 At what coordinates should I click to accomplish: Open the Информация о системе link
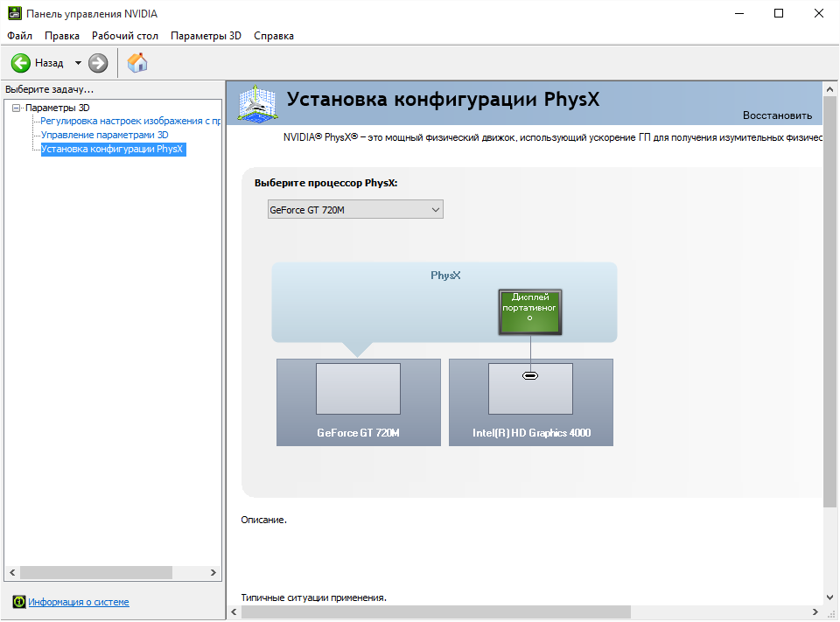tap(79, 602)
